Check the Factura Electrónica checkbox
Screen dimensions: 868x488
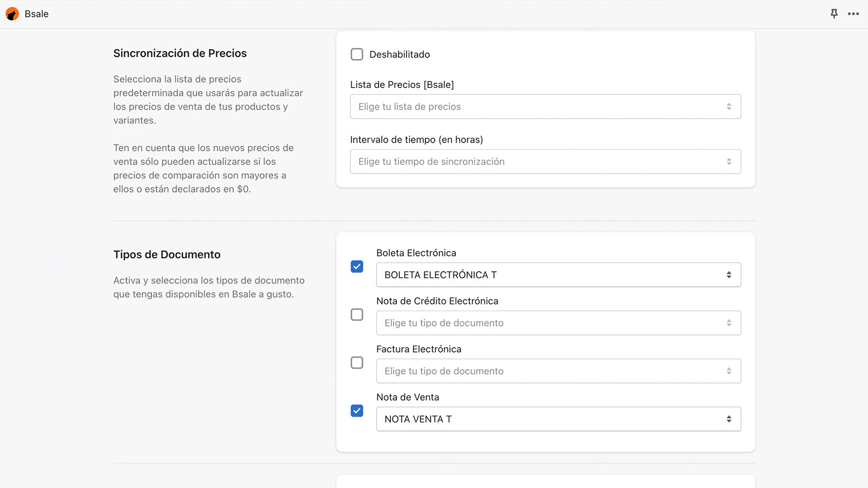[x=356, y=363]
